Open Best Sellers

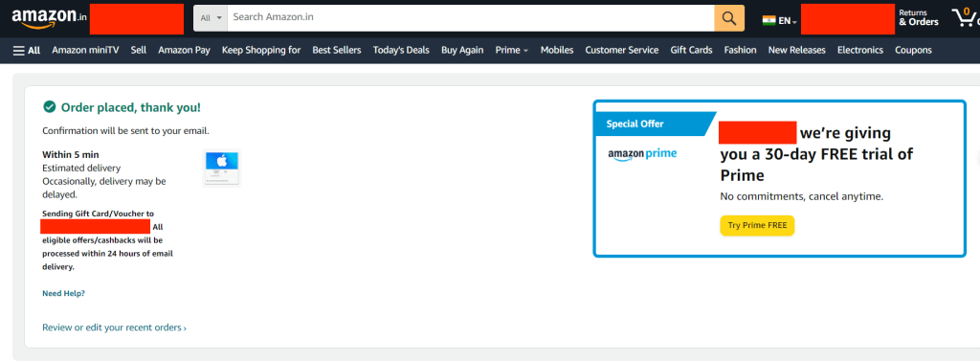337,50
